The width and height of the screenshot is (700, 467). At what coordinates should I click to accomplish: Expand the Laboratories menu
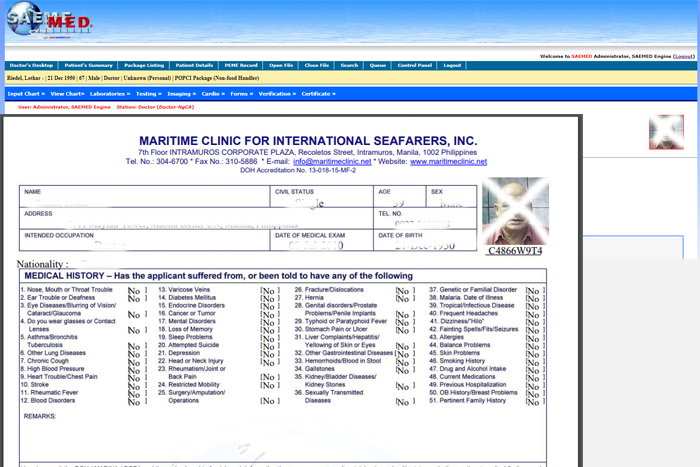110,94
